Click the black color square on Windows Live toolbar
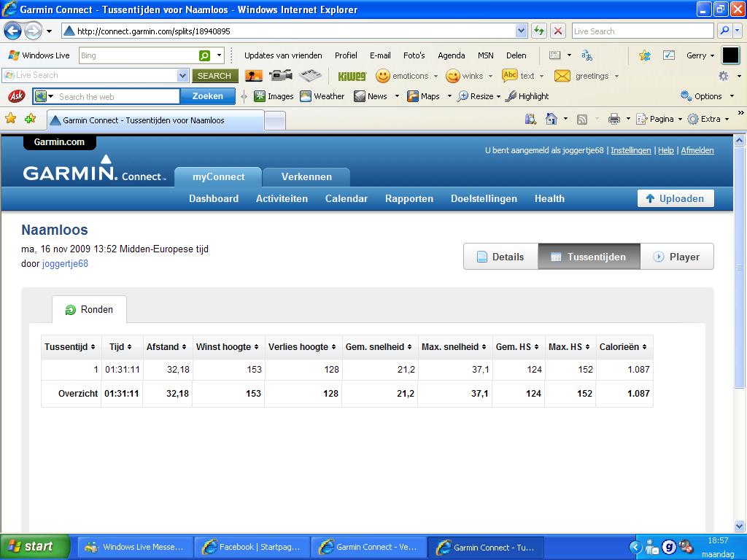 click(730, 55)
